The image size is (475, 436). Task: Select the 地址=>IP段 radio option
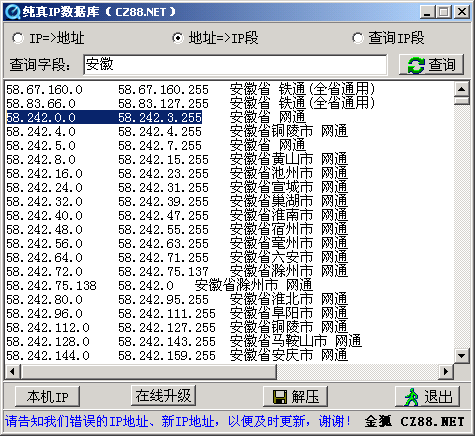coord(178,38)
